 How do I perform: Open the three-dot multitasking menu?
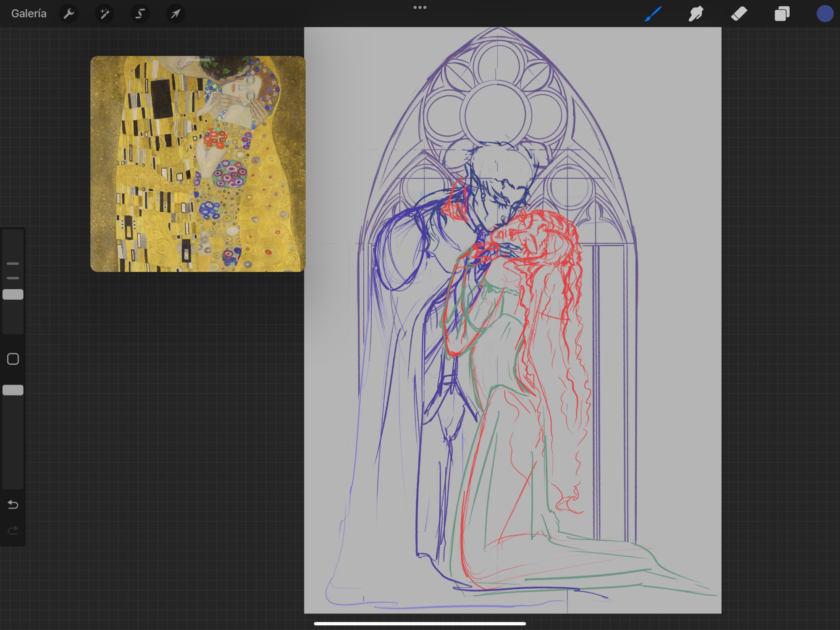point(420,8)
